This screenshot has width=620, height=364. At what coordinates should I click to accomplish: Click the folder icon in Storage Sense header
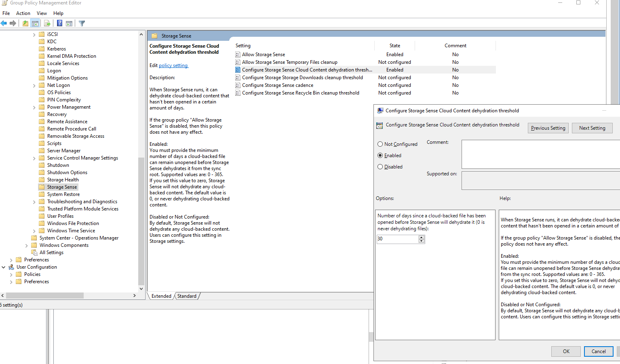[x=154, y=36]
